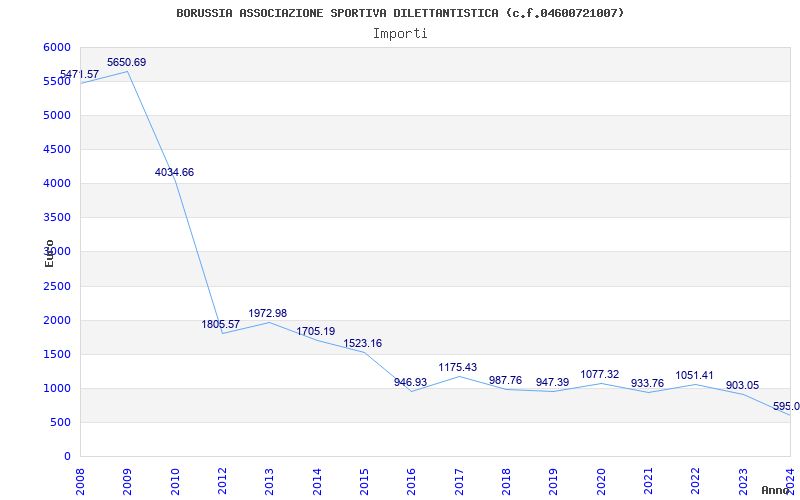This screenshot has width=800, height=500.
Task: Click the data label 4034.66
Action: point(174,172)
